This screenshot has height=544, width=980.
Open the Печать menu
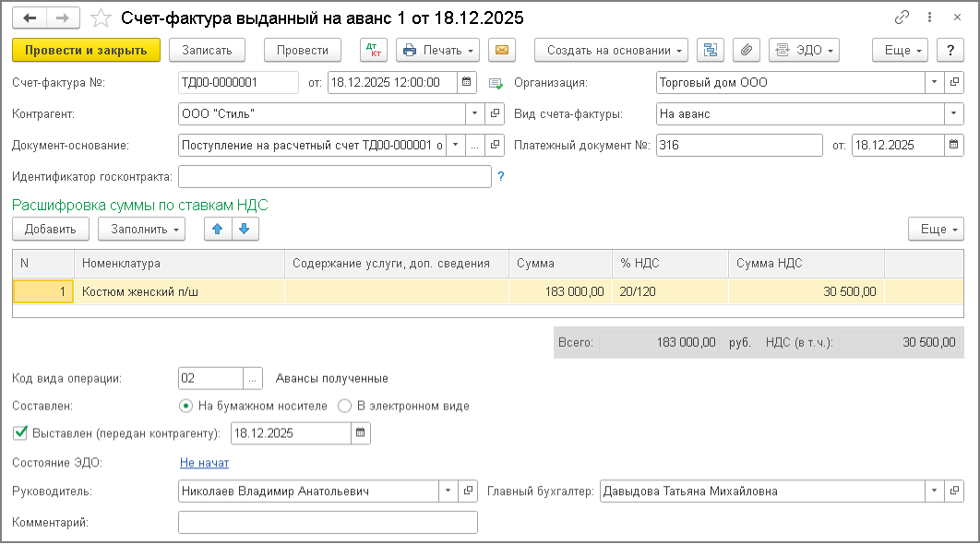438,50
